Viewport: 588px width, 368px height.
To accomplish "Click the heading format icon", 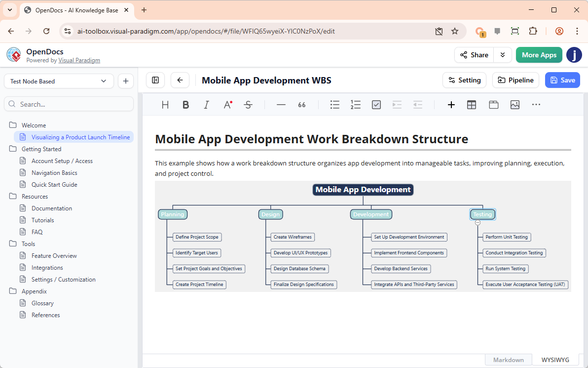I will coord(165,105).
